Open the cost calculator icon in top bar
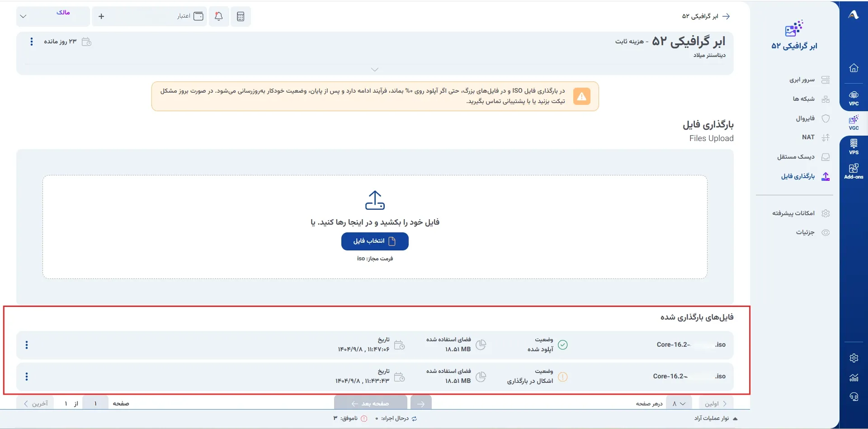The width and height of the screenshot is (868, 429). 241,16
